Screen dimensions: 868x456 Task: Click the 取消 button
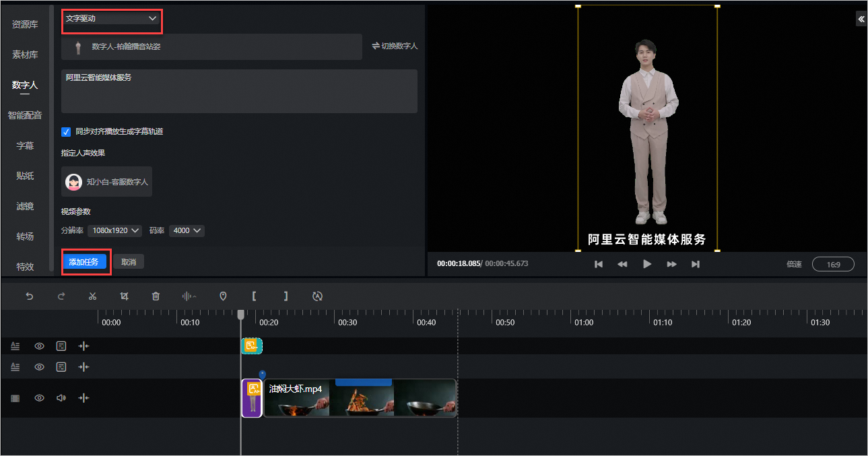click(x=129, y=262)
